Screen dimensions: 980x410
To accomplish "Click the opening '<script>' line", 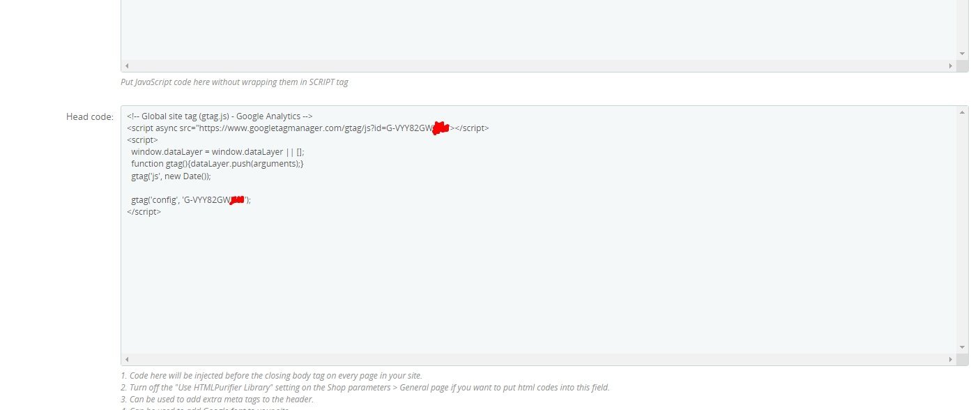I will tap(142, 139).
